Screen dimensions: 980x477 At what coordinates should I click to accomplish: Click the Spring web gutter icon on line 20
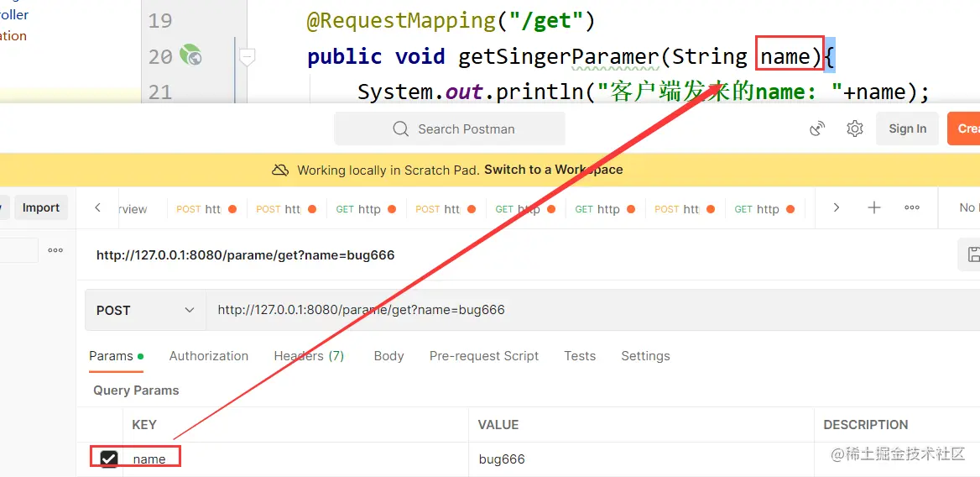point(190,55)
